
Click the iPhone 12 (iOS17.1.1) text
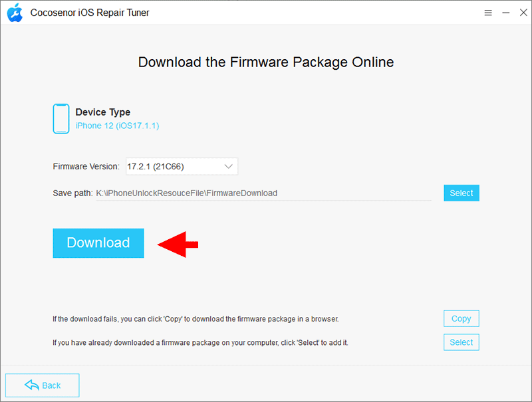(x=117, y=126)
